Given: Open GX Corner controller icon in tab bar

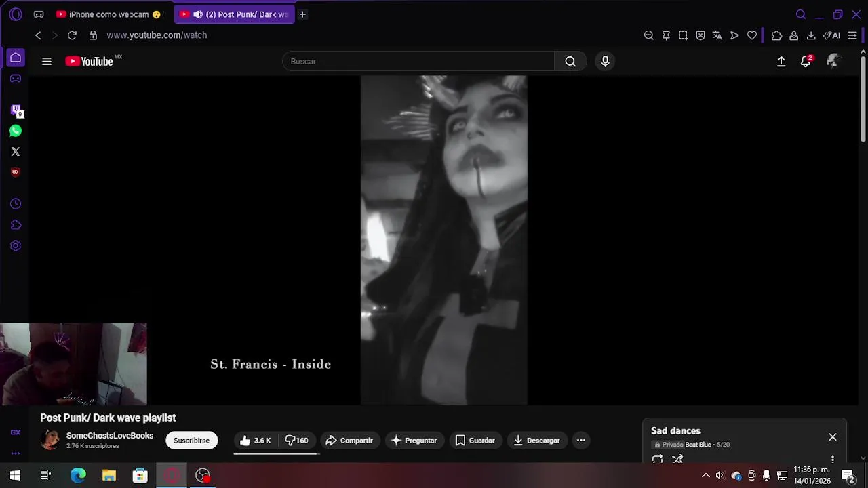Looking at the screenshot, I should click(39, 14).
